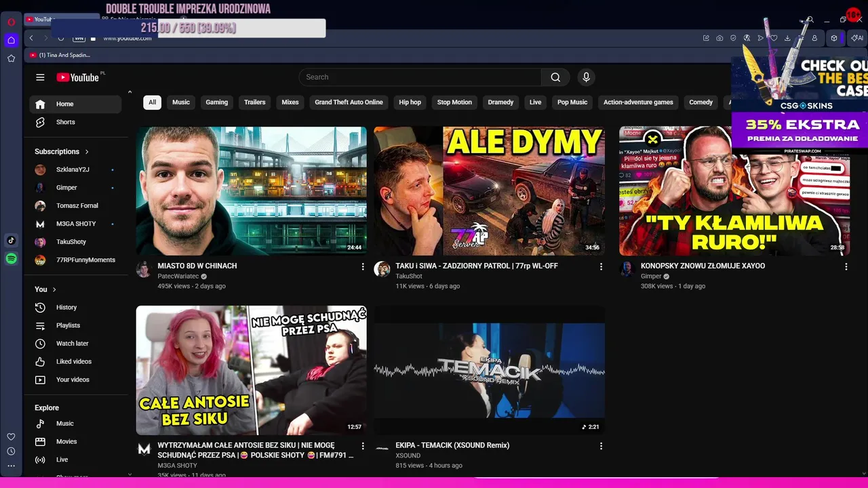Open the page translate icon
Image resolution: width=868 pixels, height=488 pixels.
[x=747, y=38]
